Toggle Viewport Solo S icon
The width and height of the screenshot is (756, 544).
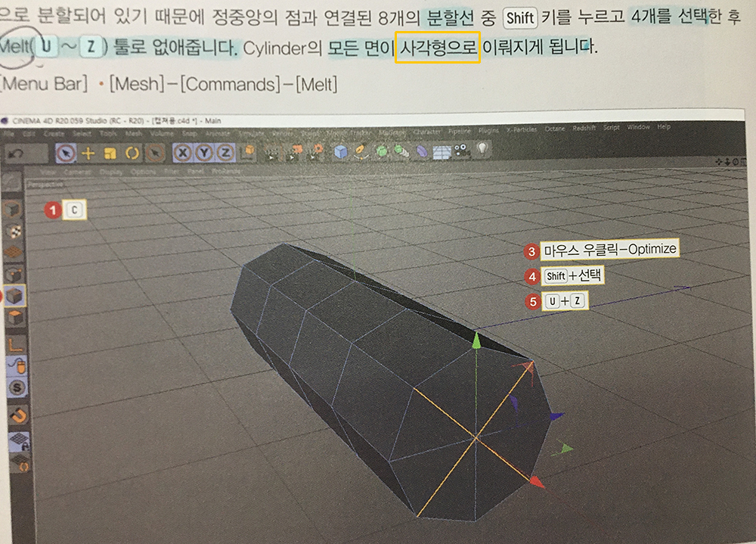[17, 387]
